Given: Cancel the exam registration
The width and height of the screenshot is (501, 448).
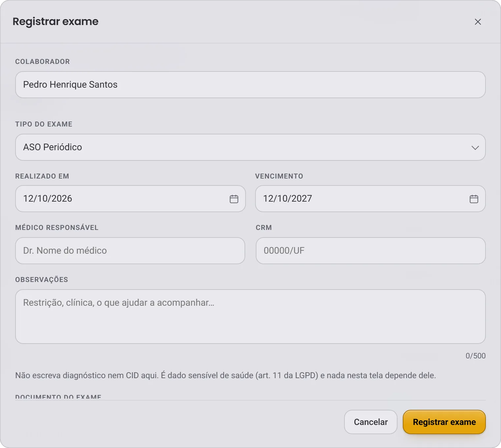Looking at the screenshot, I should click(x=371, y=422).
